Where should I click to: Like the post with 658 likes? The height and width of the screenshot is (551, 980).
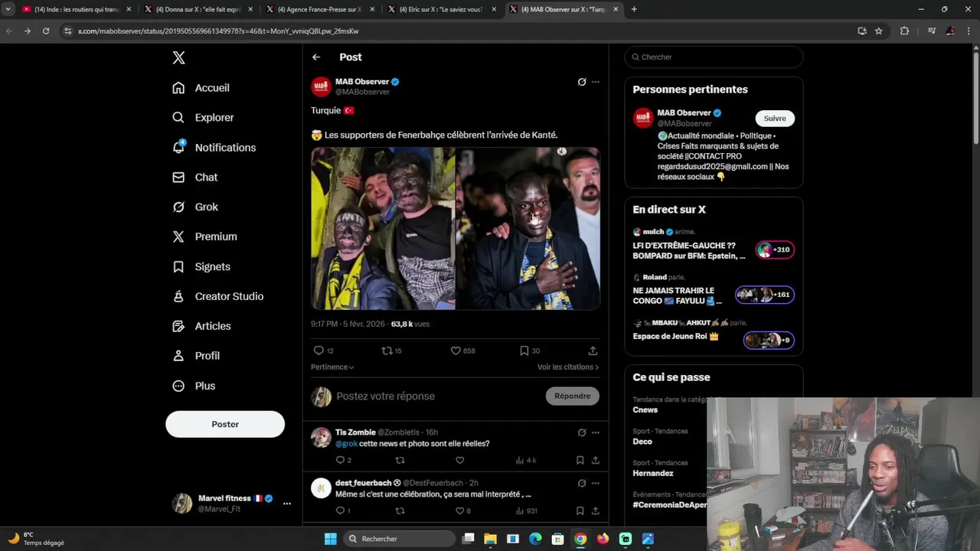point(456,350)
